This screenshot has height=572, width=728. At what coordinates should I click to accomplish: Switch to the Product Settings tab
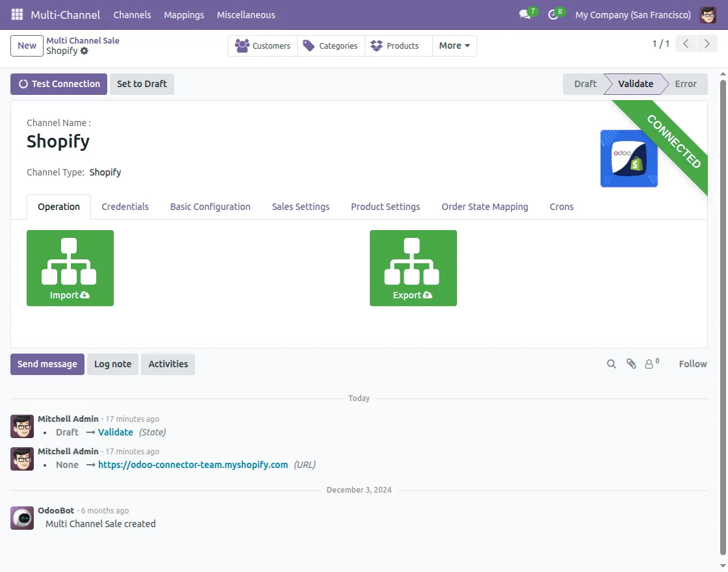[x=385, y=207]
